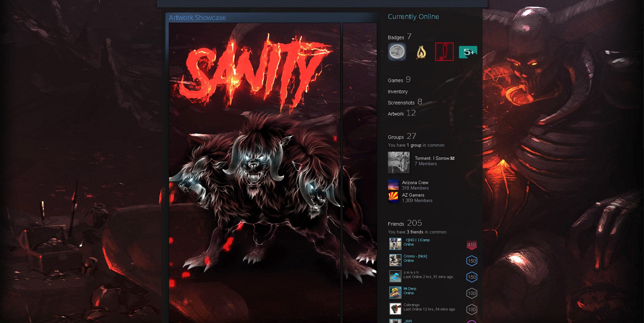Open Torment. I Sorrow group avatar
The height and width of the screenshot is (323, 644).
click(399, 163)
